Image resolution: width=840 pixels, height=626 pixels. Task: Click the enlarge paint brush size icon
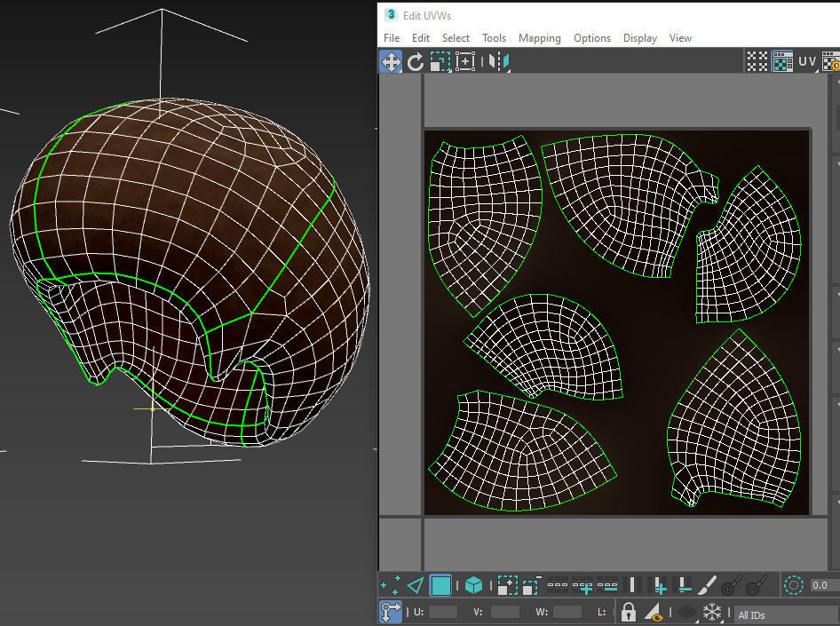point(732,585)
